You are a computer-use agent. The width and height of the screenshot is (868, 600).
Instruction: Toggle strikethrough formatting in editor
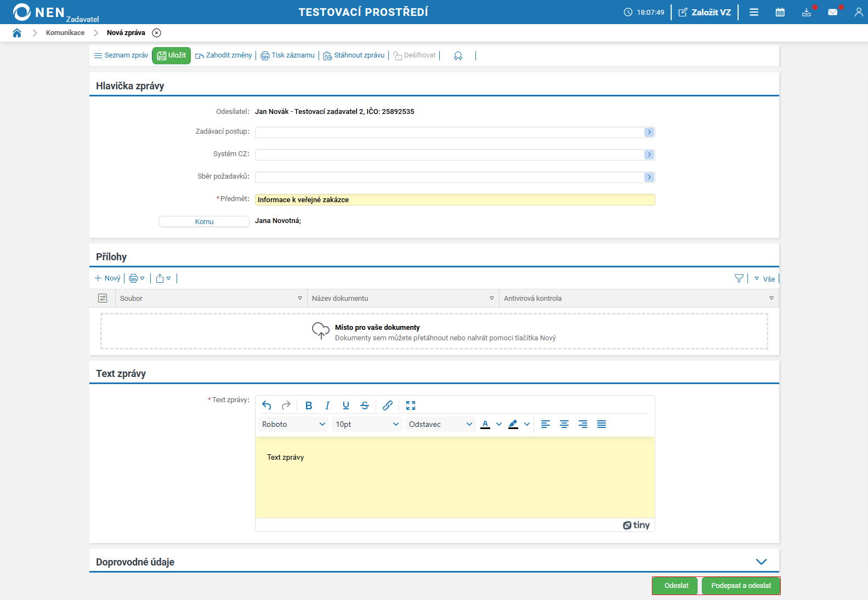[365, 405]
